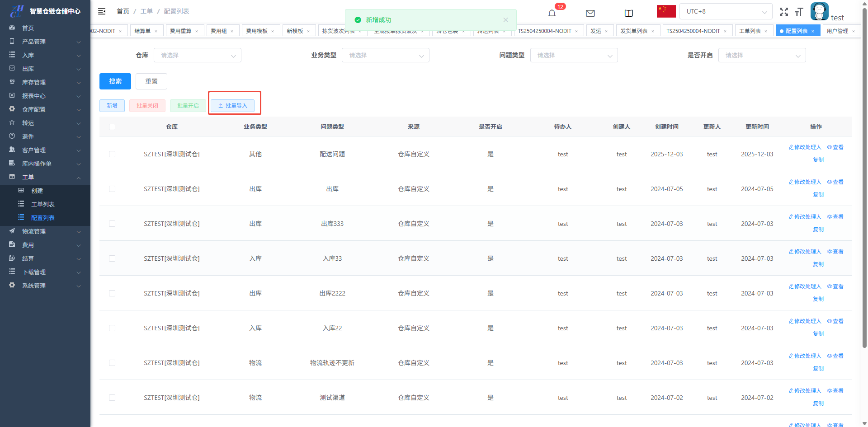Check the row with 配送问题 issue type
This screenshot has height=427, width=868.
click(x=112, y=154)
